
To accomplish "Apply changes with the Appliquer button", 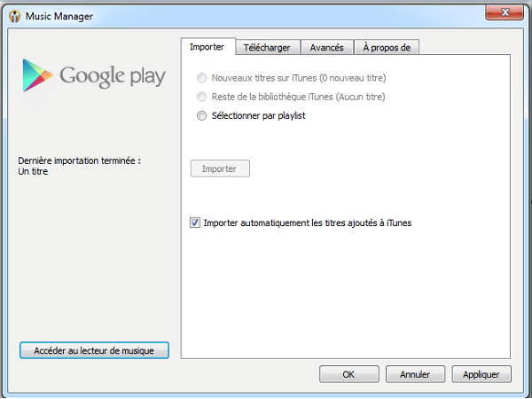I will pos(481,374).
